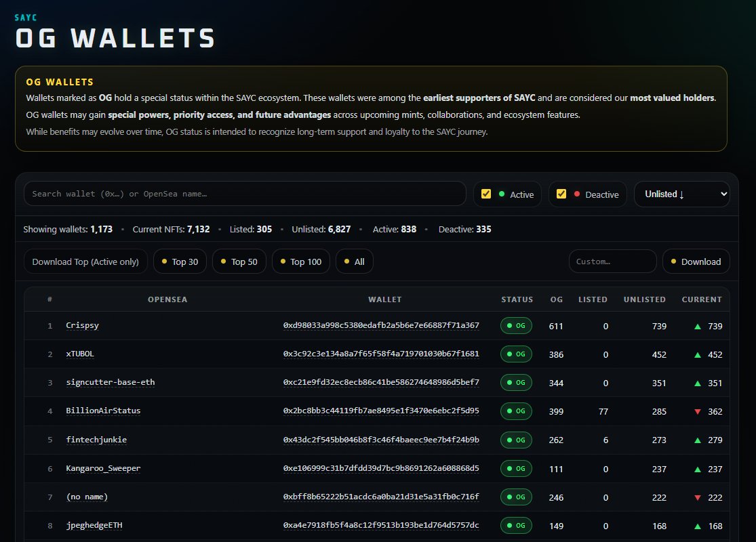
Task: Open Crispsy OpenSea profile link
Action: coord(83,325)
